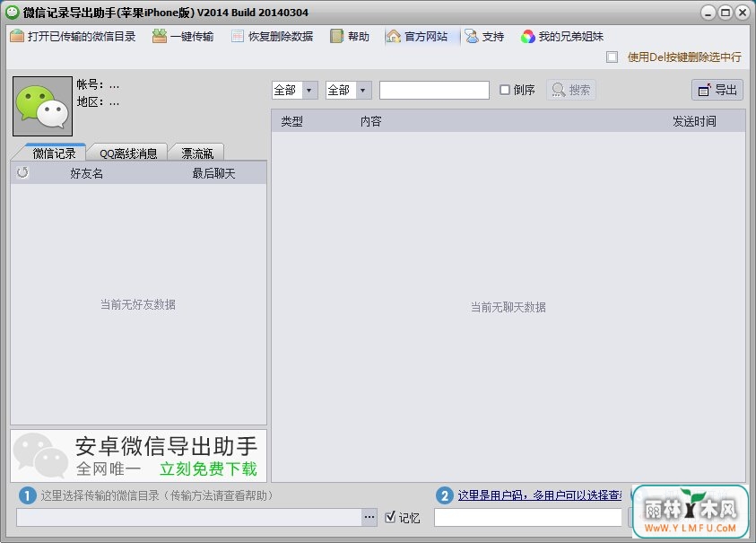Browse for directory with the ... button
This screenshot has height=543, width=756.
369,517
